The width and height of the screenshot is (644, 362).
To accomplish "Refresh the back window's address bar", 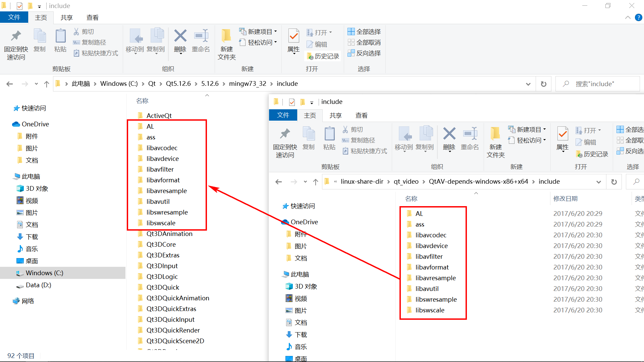I will 543,84.
